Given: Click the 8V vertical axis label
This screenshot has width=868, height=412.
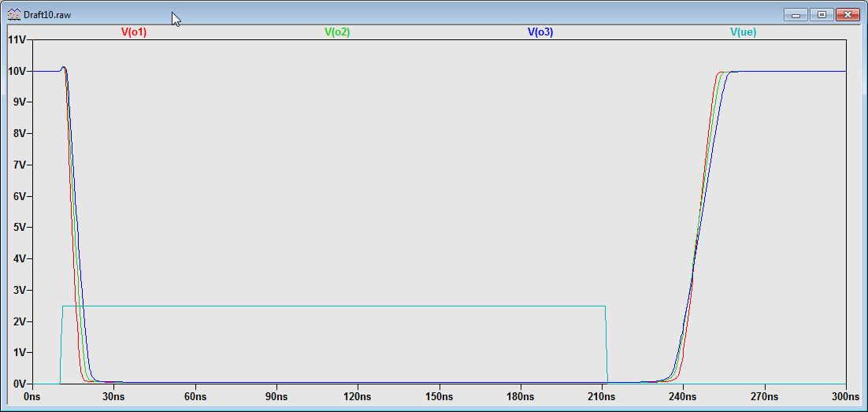Looking at the screenshot, I should pos(20,133).
